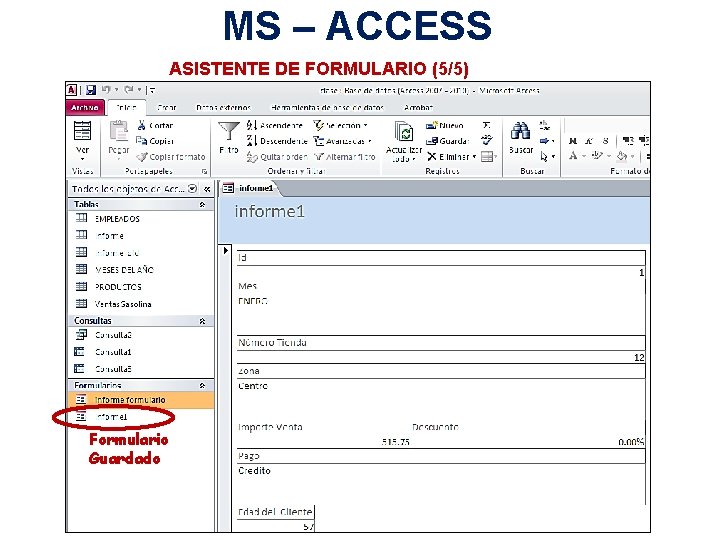Collapse the Formularios group
The image size is (720, 540).
(x=202, y=386)
